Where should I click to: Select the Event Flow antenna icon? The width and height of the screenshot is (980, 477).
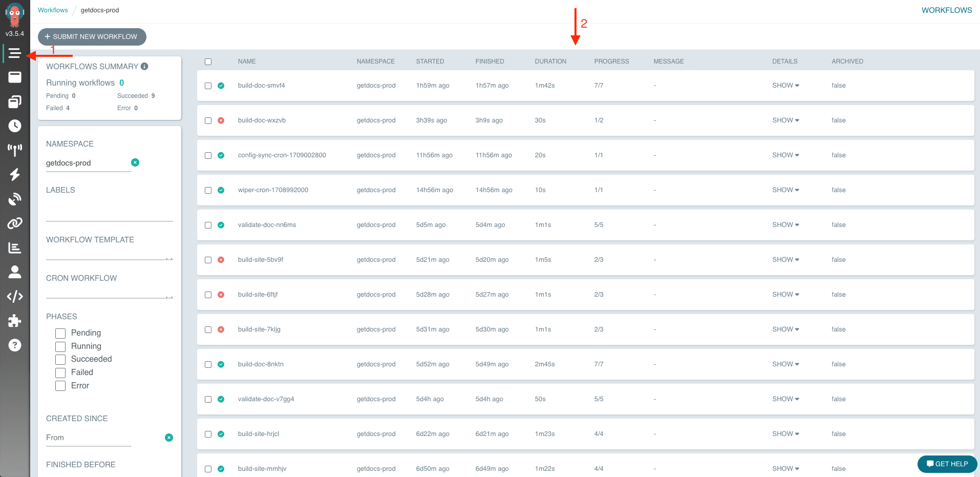pos(15,150)
